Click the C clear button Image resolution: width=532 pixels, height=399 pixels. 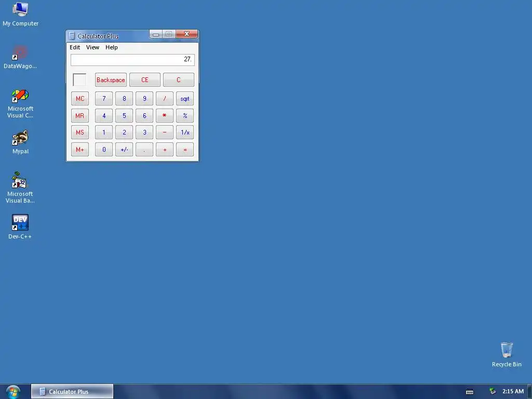[179, 80]
